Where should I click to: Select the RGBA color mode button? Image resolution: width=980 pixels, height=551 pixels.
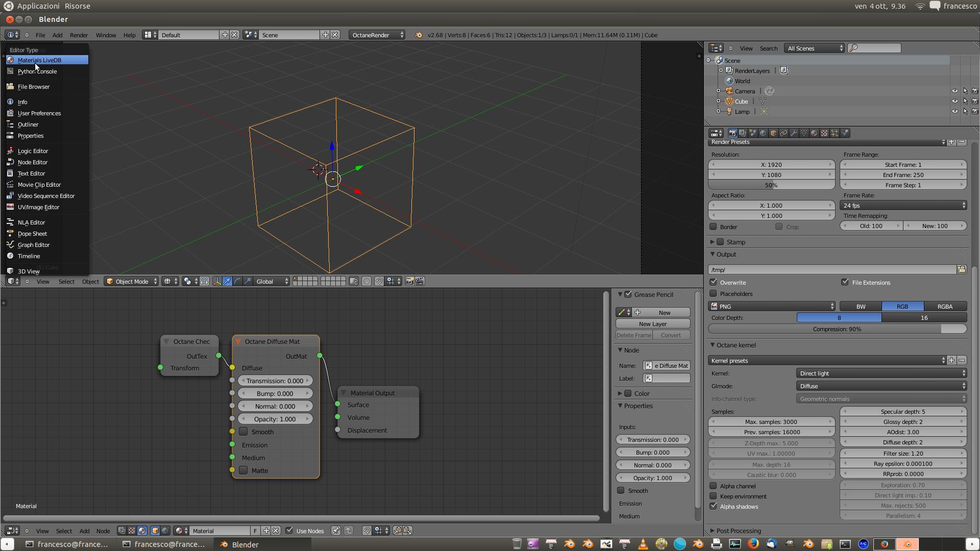[945, 307]
